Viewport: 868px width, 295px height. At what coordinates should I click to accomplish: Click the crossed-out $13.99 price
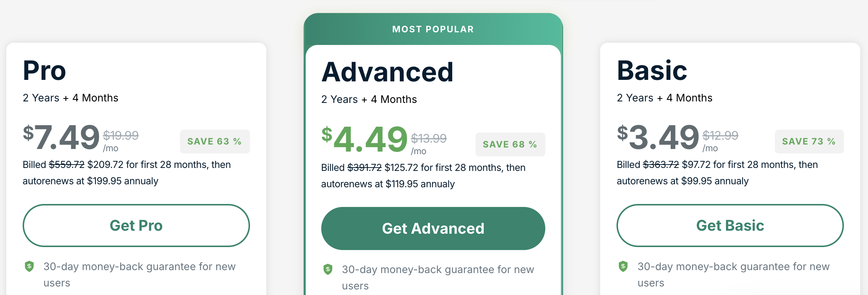(428, 138)
